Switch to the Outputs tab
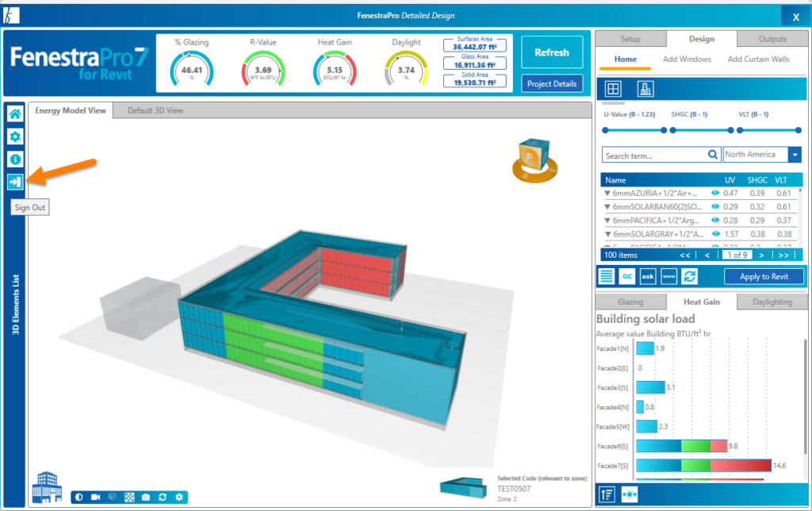 772,39
